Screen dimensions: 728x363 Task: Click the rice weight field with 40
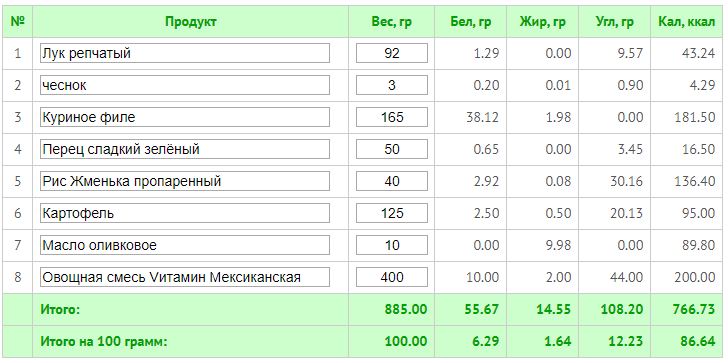392,181
